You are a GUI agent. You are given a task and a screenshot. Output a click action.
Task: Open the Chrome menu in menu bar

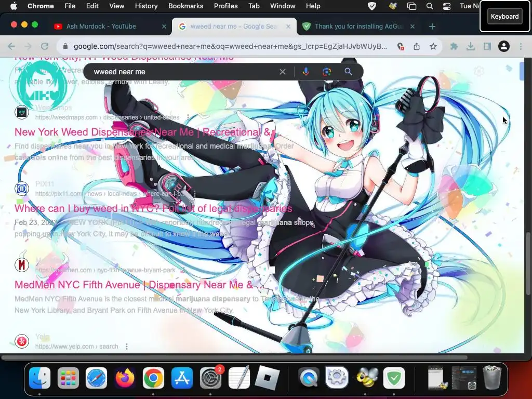[x=41, y=6]
